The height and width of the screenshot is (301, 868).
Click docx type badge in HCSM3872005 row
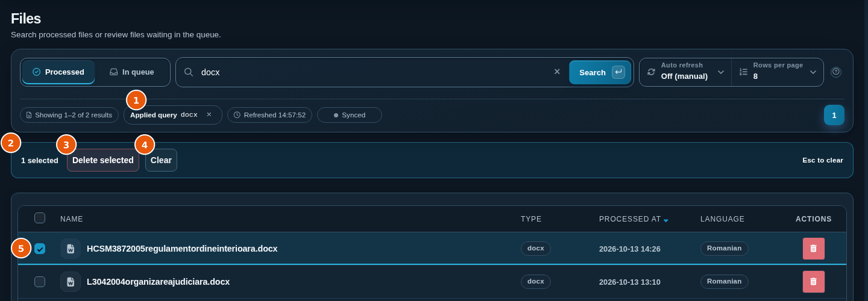pos(536,249)
